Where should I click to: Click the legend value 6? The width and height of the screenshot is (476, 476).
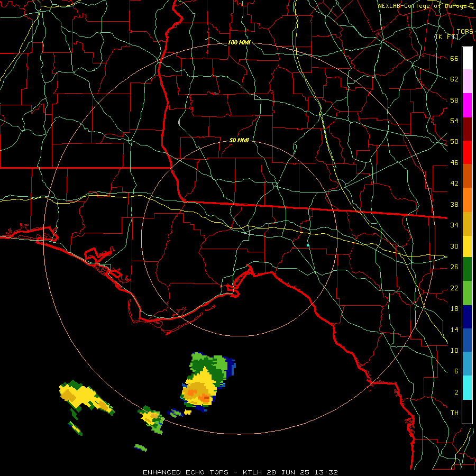tap(456, 371)
